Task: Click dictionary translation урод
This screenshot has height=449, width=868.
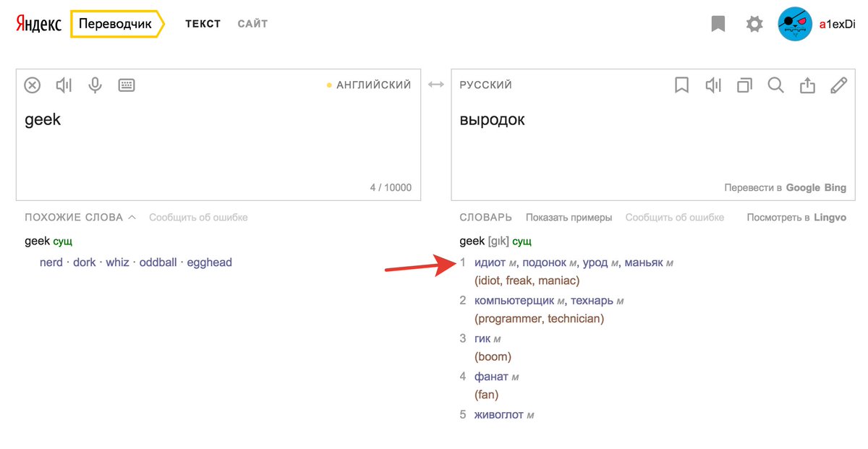Action: 595,262
